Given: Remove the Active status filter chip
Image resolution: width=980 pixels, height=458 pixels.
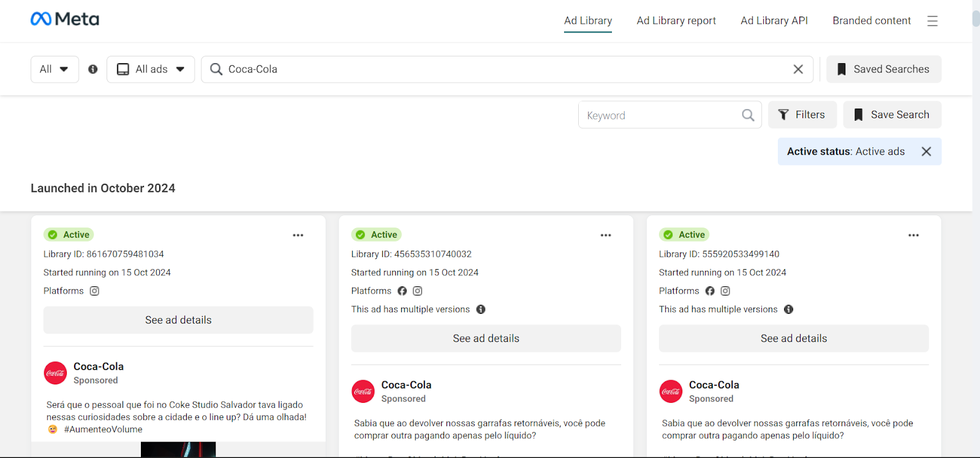Looking at the screenshot, I should 926,151.
